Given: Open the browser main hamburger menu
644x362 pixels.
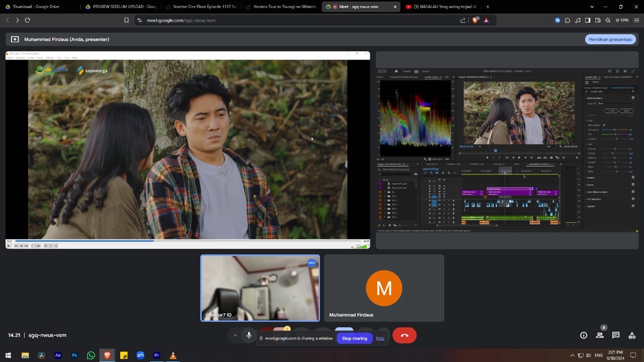Looking at the screenshot, I should point(637,20).
